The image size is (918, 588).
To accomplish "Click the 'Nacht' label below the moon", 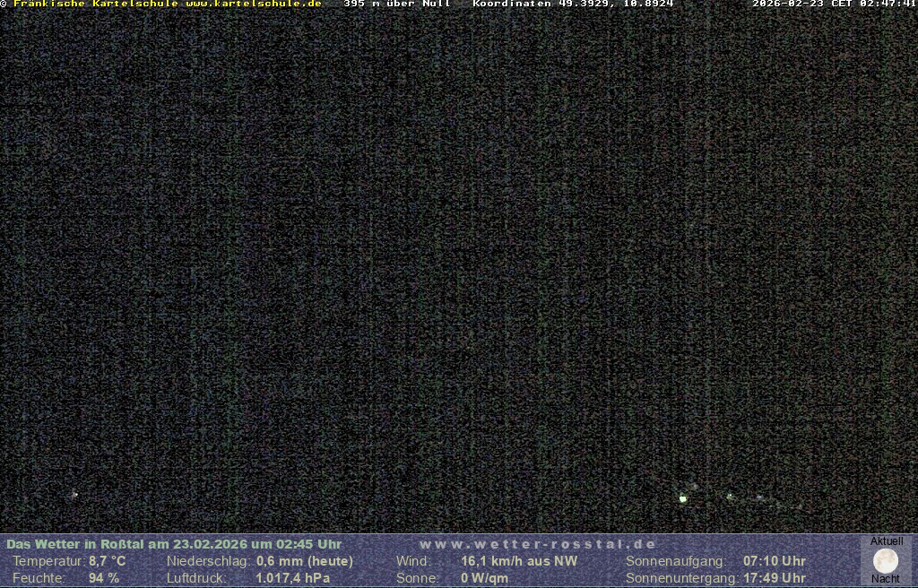I will pyautogui.click(x=886, y=579).
